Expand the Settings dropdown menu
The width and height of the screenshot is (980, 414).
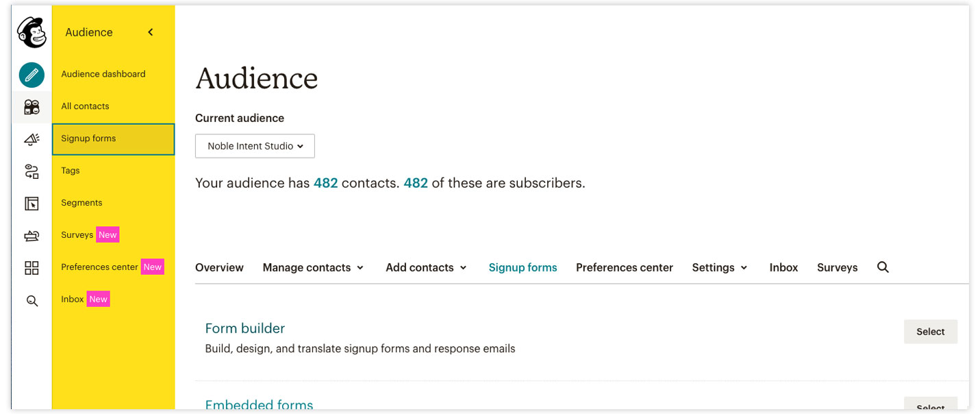(x=719, y=267)
